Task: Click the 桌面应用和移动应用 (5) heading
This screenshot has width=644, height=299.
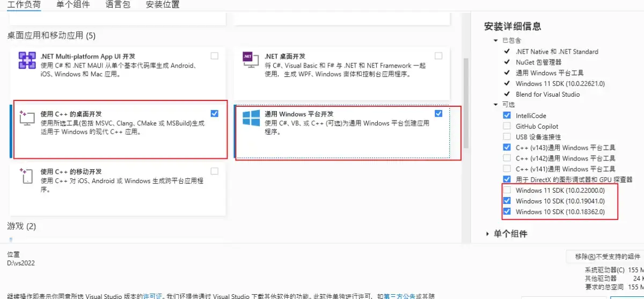Action: point(51,36)
